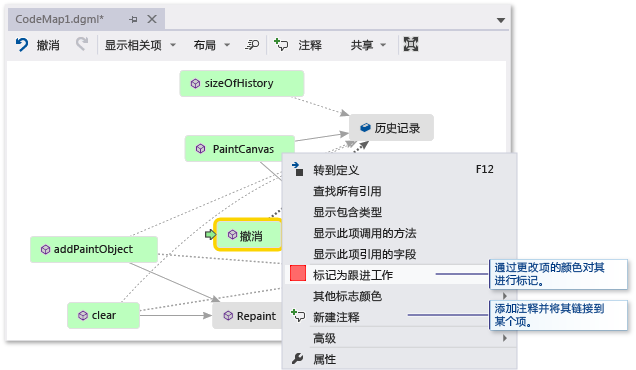The width and height of the screenshot is (636, 370).
Task: Click the blue class icon on 历史记录
Action: tap(365, 127)
